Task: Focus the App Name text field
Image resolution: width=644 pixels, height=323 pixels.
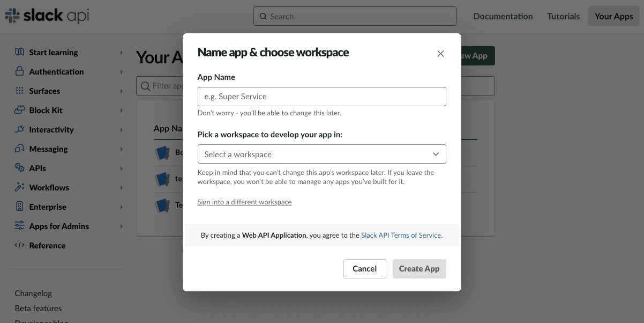Action: coord(321,97)
